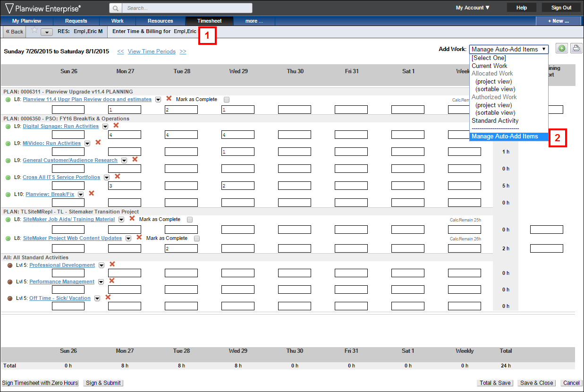Delete SiteMaker Project Web Content Updates row
584x392 pixels.
139,237
